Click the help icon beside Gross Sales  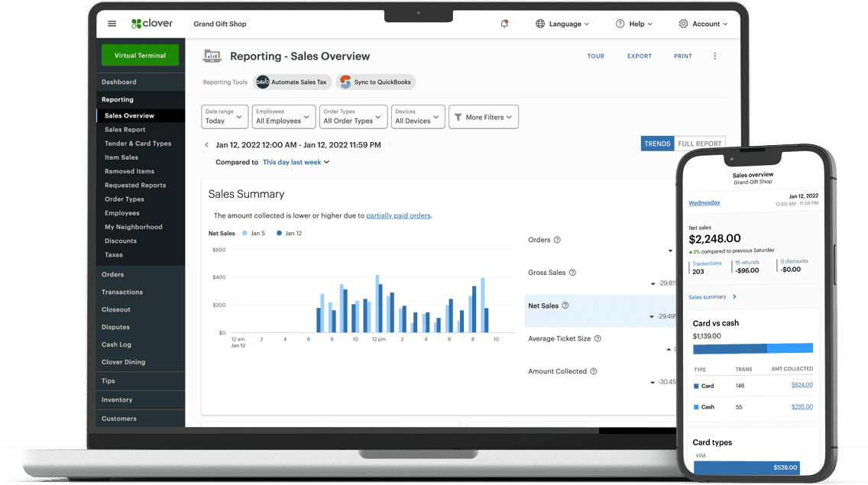[x=572, y=273]
